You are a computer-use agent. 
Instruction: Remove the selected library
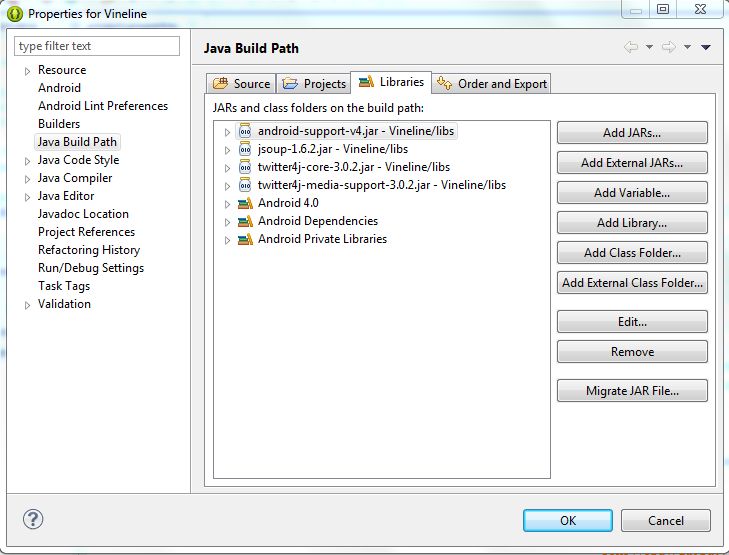point(632,352)
